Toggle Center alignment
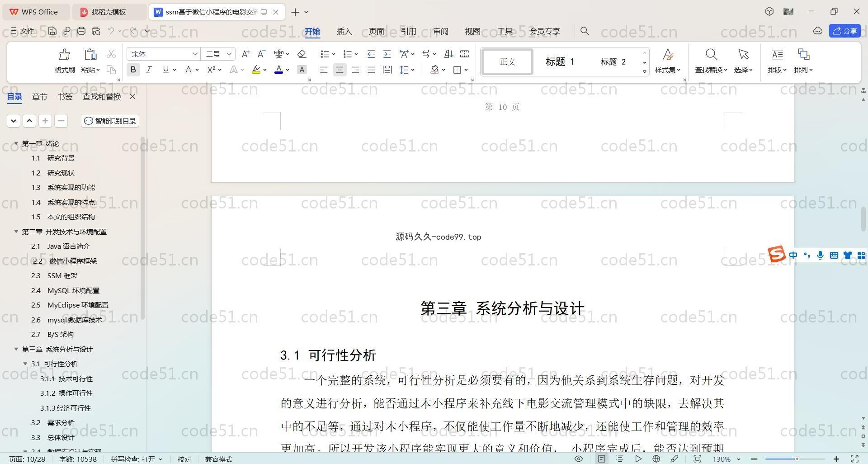868x464 pixels. point(340,70)
